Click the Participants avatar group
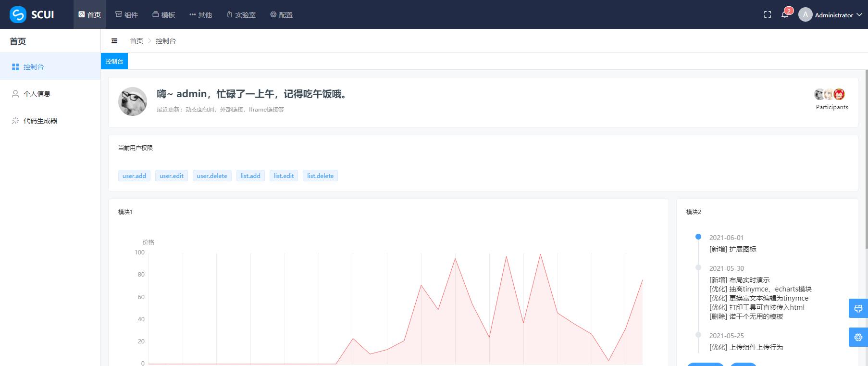The image size is (868, 366). (x=830, y=94)
